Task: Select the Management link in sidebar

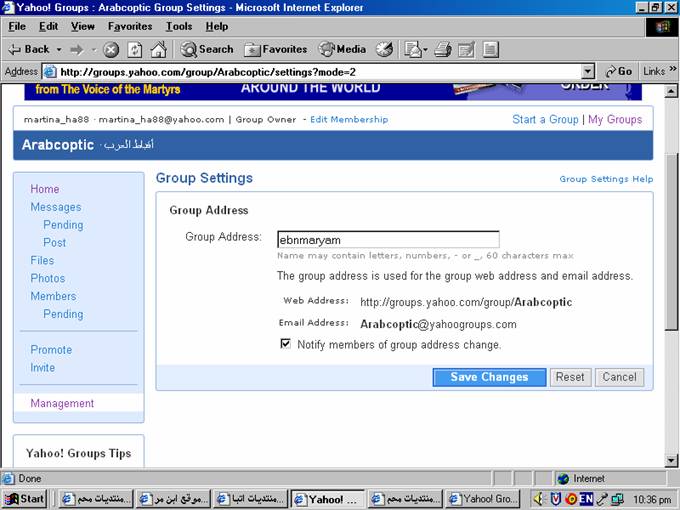Action: pos(62,403)
